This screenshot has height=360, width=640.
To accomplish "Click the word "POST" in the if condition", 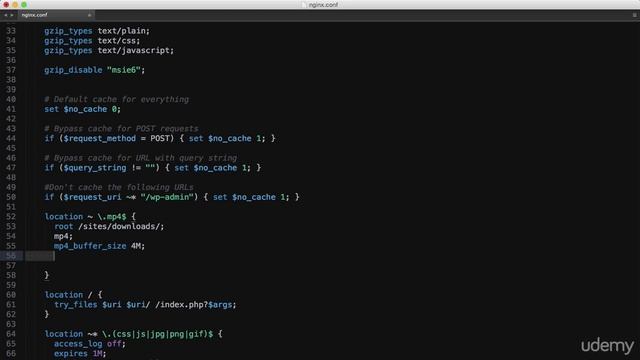I will point(160,139).
